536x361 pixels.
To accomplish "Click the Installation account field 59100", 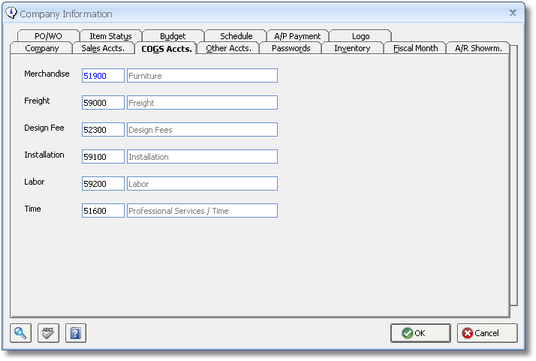I will coord(103,157).
